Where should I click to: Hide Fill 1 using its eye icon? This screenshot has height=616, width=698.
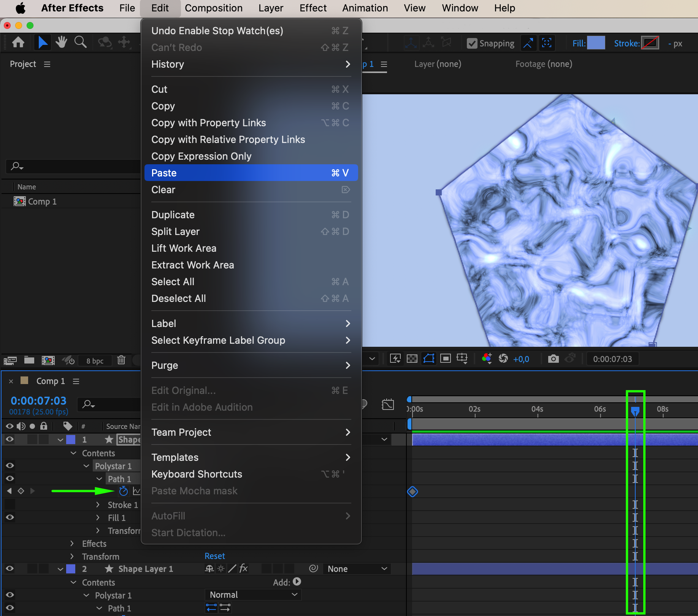[10, 517]
